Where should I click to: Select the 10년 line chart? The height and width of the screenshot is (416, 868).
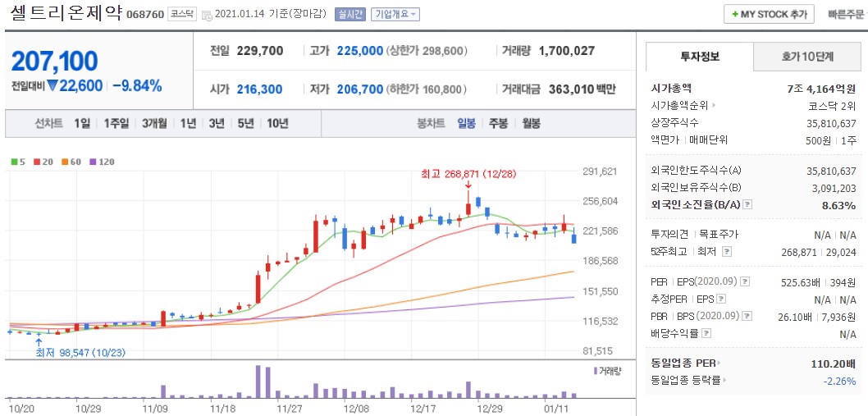tap(277, 124)
